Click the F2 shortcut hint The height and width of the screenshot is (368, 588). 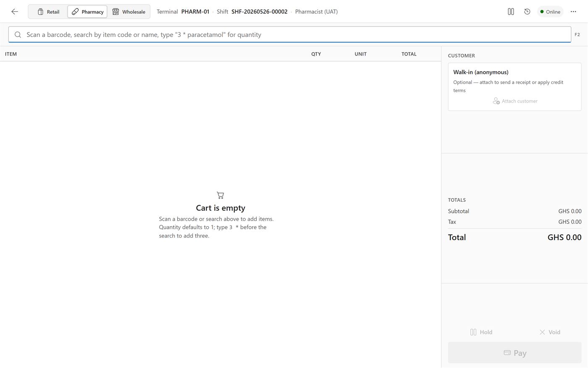click(577, 34)
